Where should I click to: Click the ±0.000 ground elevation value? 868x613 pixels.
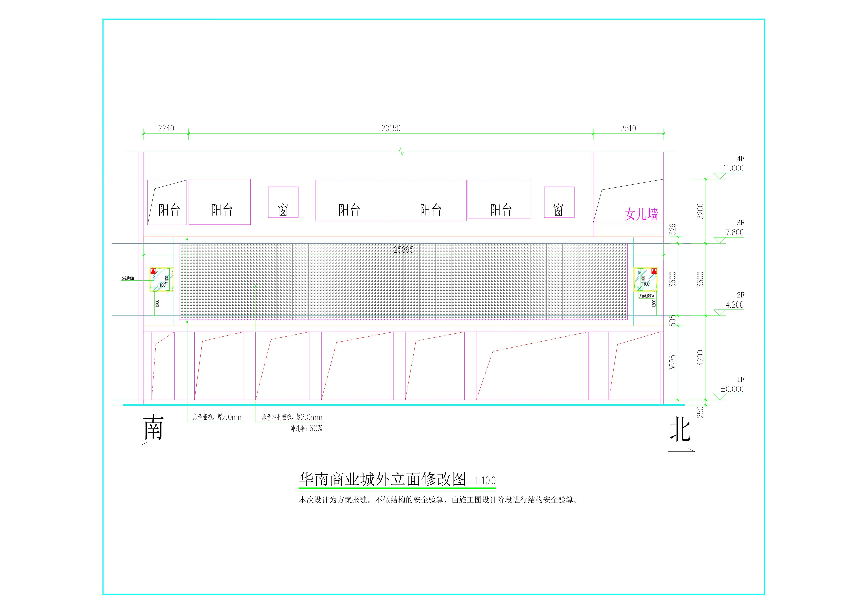click(x=732, y=389)
